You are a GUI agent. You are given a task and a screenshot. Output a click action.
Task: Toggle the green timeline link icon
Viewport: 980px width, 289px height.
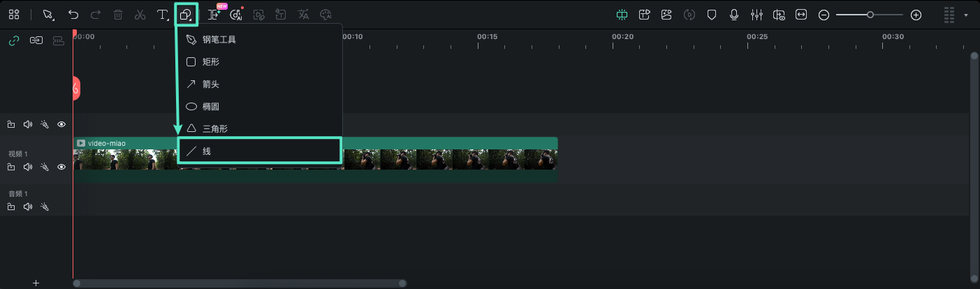coord(13,40)
